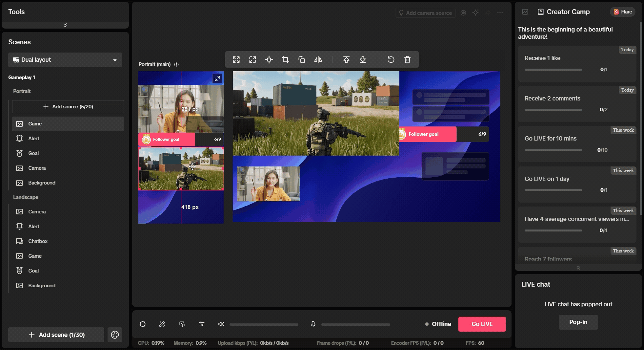644x350 pixels.
Task: Center the source with crosshair icon
Action: click(269, 59)
